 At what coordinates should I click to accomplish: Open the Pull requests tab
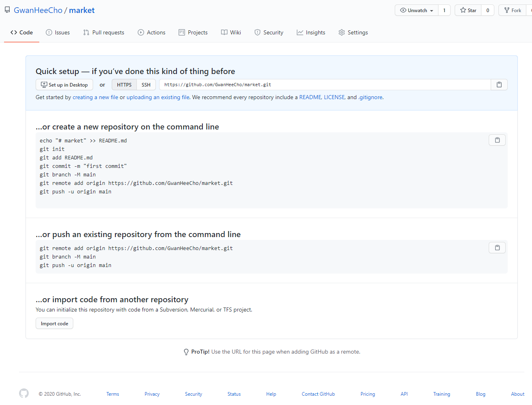[x=104, y=32]
